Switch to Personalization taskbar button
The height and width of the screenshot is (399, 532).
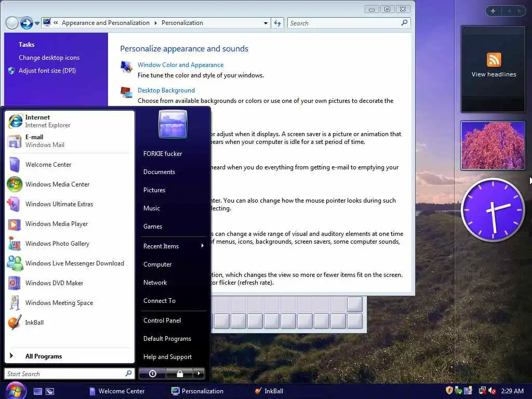pos(197,391)
